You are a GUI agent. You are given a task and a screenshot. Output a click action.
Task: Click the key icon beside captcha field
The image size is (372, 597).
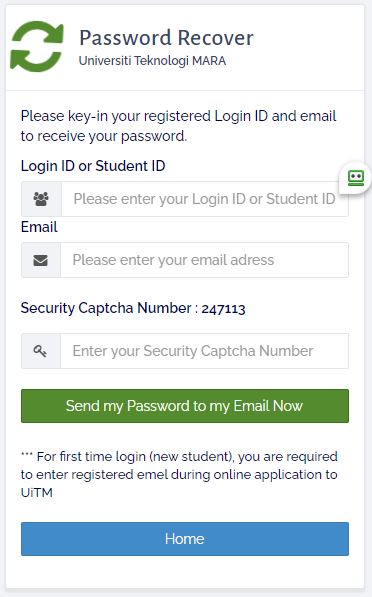point(40,351)
